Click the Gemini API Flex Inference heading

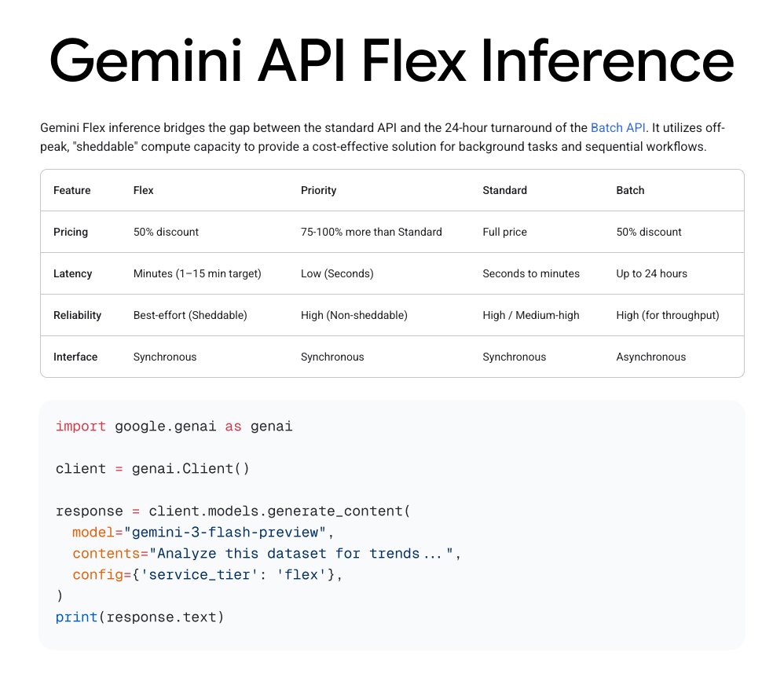(x=391, y=61)
